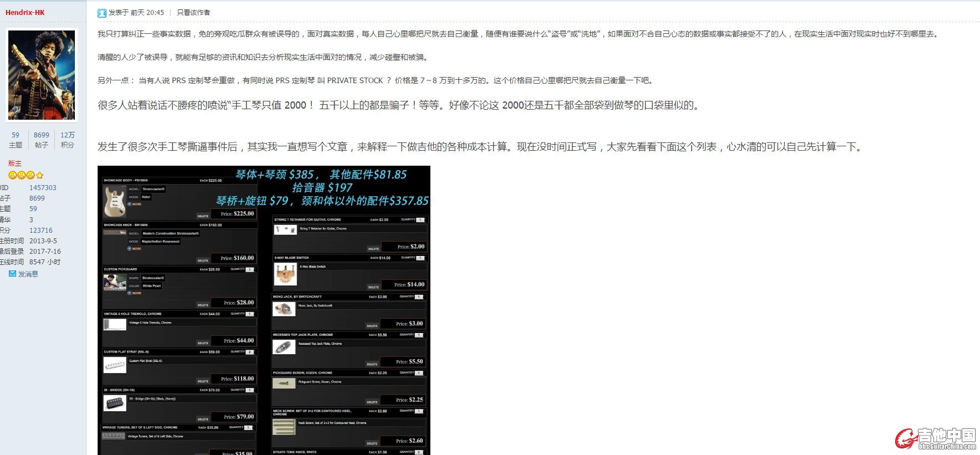Click the Jimi Hendrix avatar picture

coord(42,75)
